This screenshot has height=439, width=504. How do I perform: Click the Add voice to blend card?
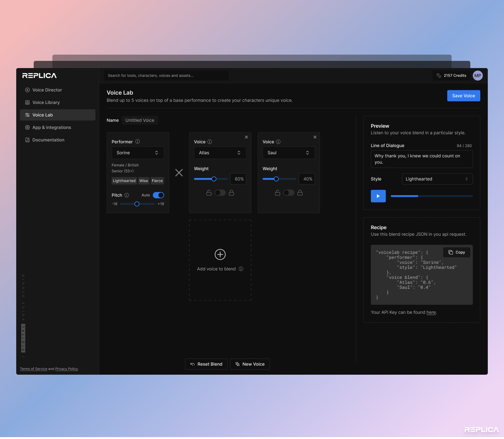pyautogui.click(x=220, y=260)
